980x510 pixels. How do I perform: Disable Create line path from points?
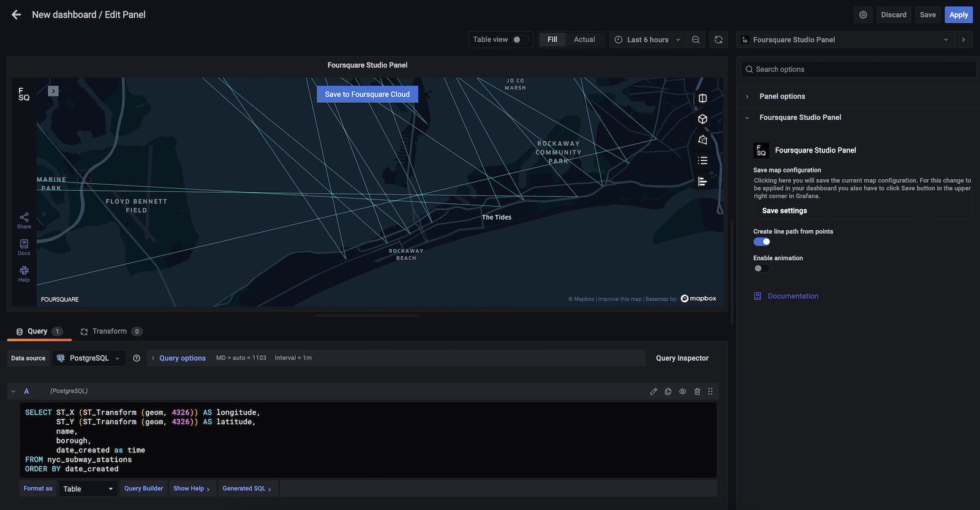coord(761,242)
